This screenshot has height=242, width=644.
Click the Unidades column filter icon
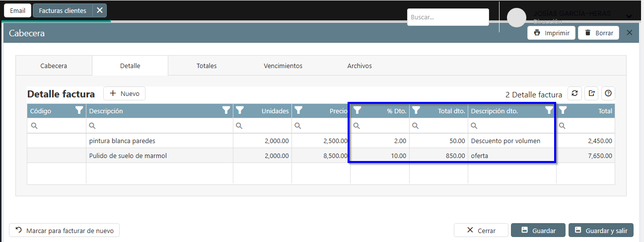[240, 110]
